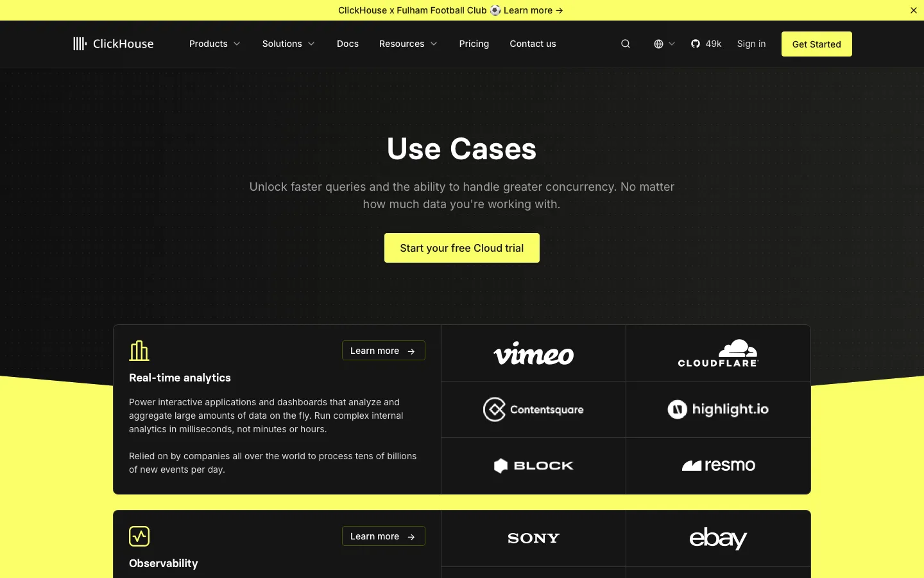Expand the Solutions dropdown
This screenshot has height=578, width=924.
tap(288, 44)
